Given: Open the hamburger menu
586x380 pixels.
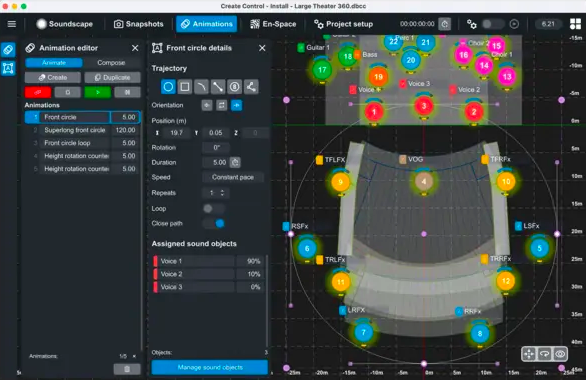Looking at the screenshot, I should (12, 24).
